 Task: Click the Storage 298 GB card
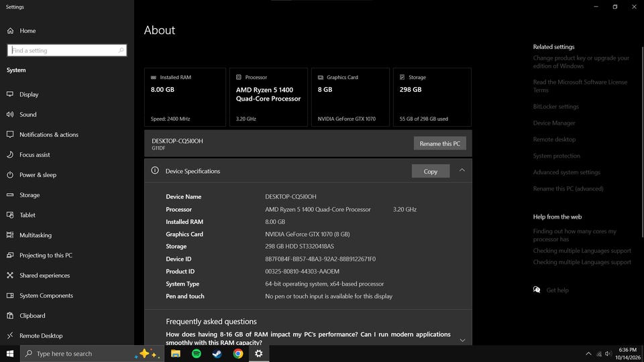point(432,97)
